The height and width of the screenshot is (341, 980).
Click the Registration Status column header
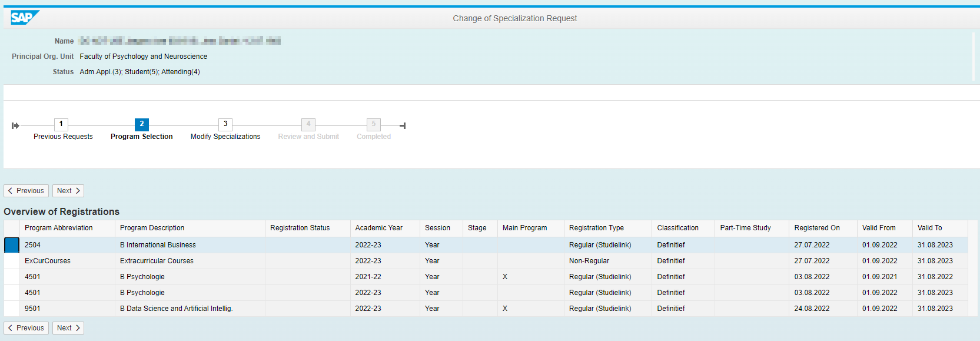[x=308, y=228]
